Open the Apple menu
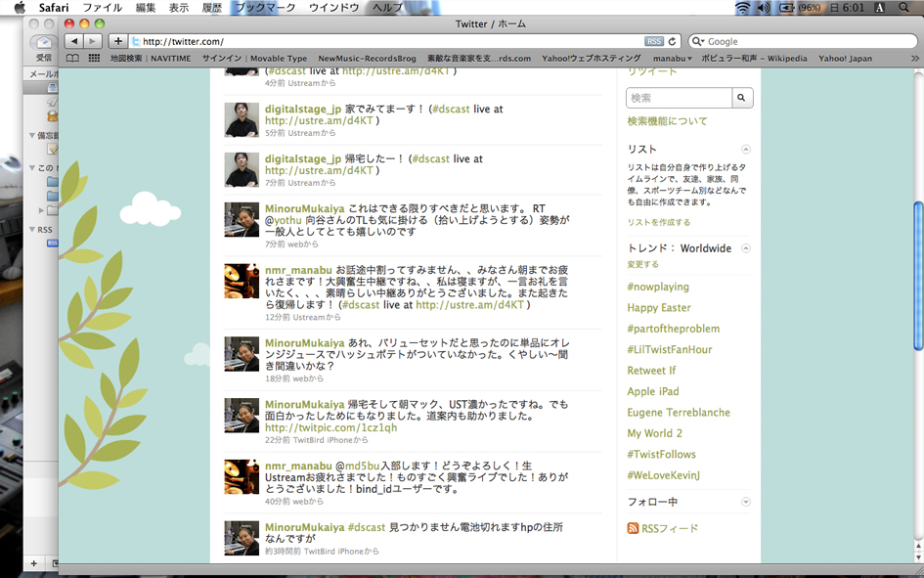 pyautogui.click(x=20, y=8)
